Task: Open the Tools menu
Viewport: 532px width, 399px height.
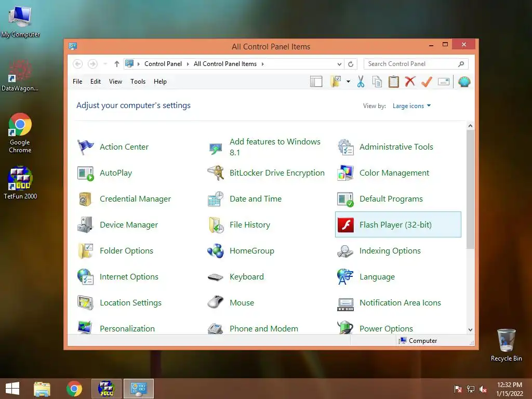Action: [x=138, y=82]
